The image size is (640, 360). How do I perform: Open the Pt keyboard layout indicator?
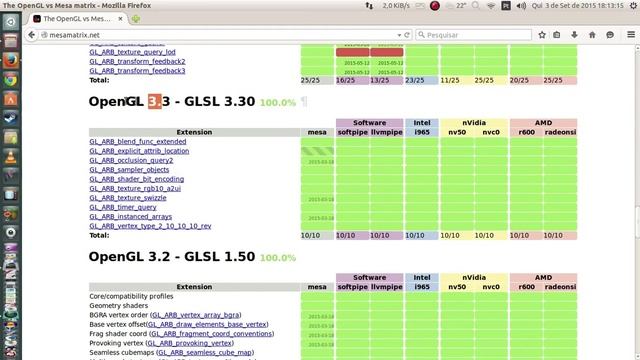coord(506,6)
